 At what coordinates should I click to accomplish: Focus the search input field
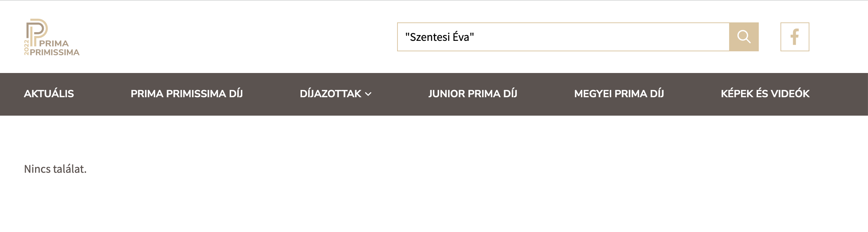(x=563, y=37)
